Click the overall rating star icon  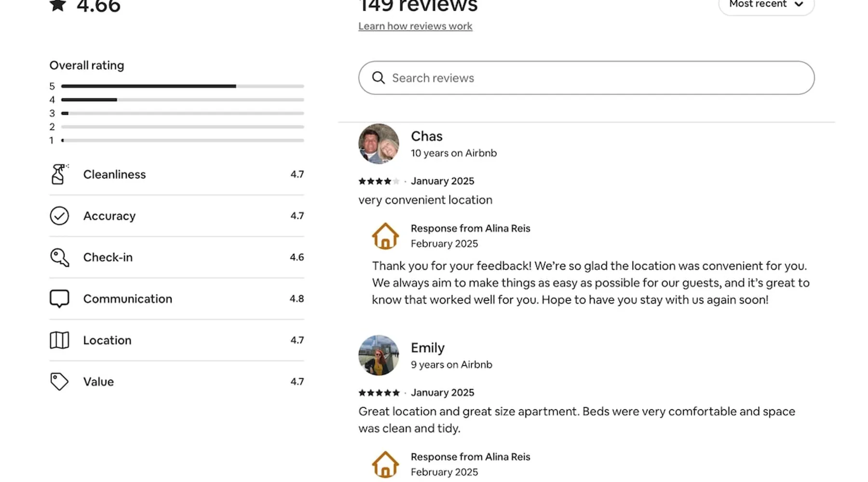coord(58,6)
